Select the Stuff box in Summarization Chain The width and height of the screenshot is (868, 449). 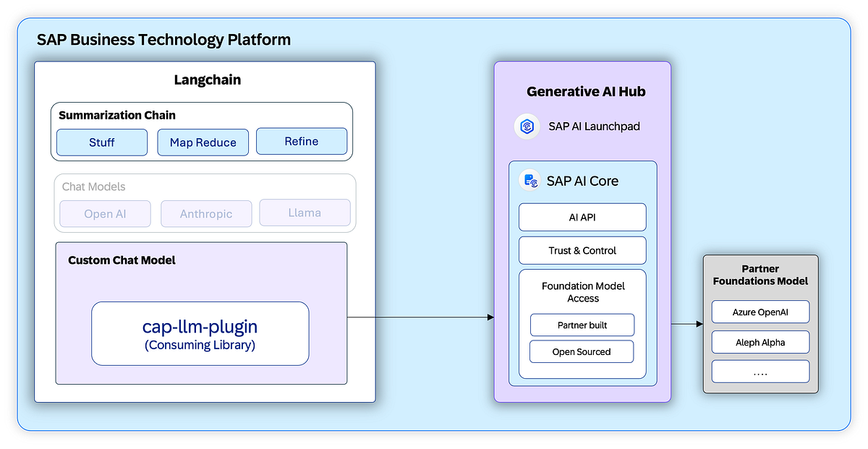coord(102,142)
